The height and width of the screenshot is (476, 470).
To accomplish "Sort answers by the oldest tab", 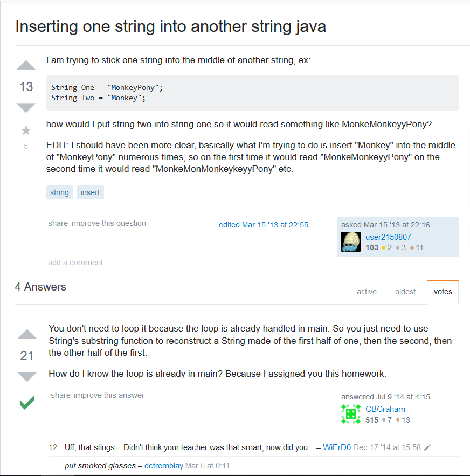I will coord(405,292).
